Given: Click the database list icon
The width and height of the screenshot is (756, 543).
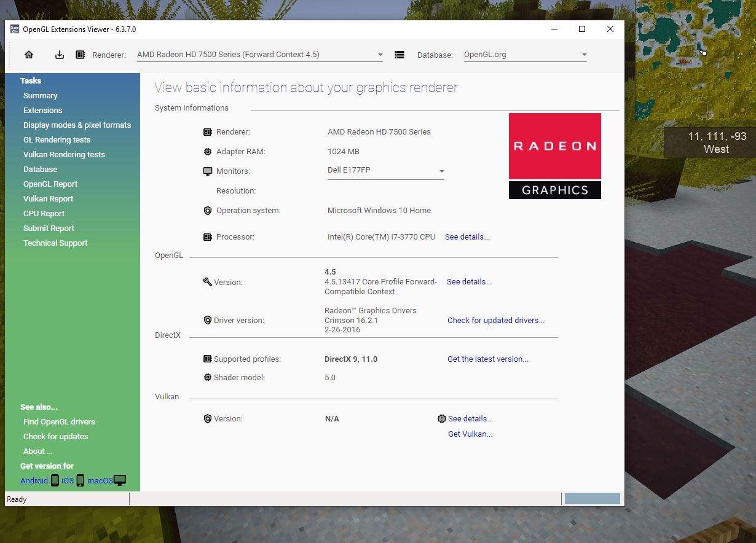Looking at the screenshot, I should (x=400, y=55).
